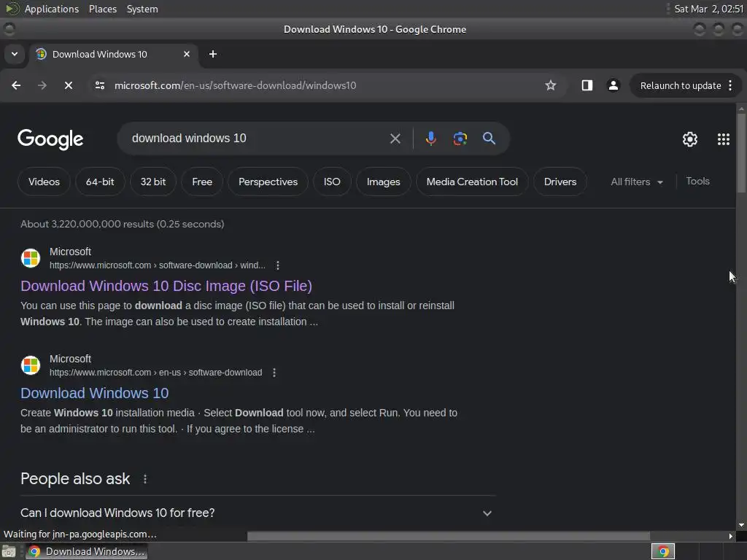Click the clock showing Sat Mar 2
This screenshot has width=747, height=560.
[709, 9]
